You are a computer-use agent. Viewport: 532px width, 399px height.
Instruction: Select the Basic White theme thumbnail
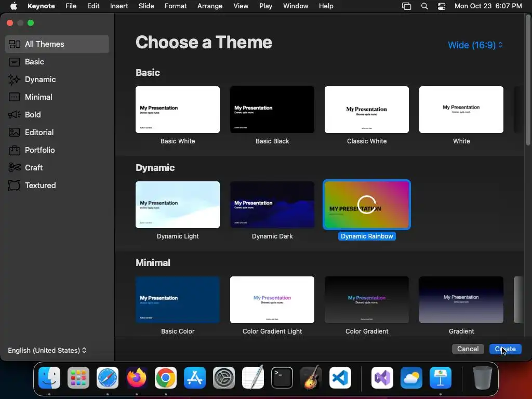click(178, 110)
